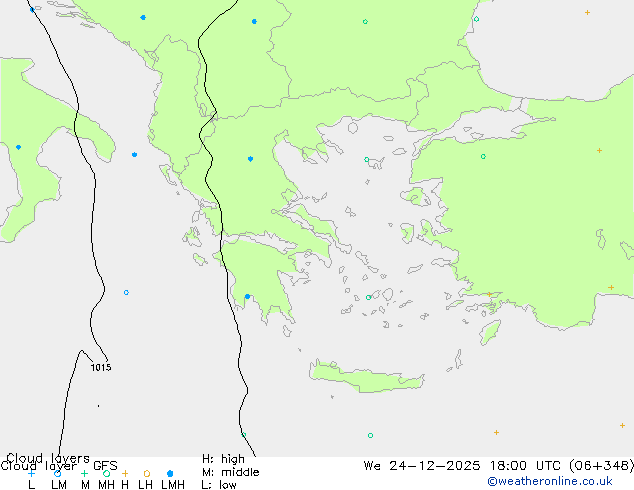Open the weatheronline.co.uk copyright link
634x490 pixels.
[x=550, y=481]
